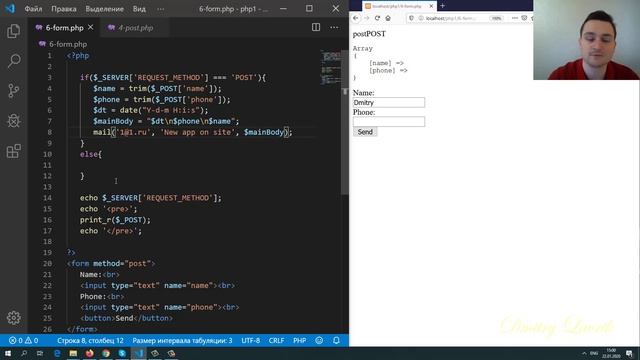Open the notifications bell

tap(336, 340)
